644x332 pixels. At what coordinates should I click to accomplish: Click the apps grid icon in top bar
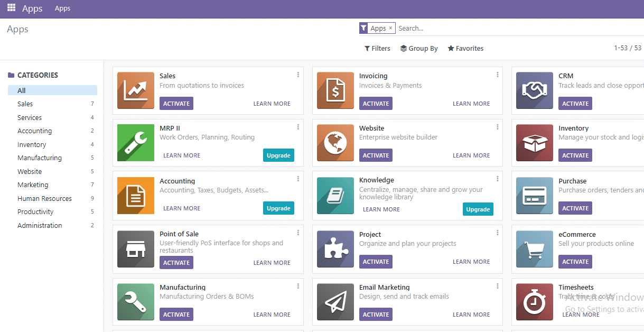click(11, 8)
